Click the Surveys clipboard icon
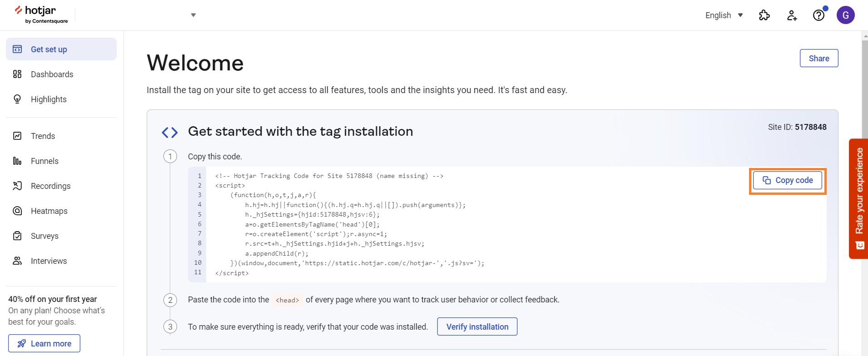 [x=17, y=236]
